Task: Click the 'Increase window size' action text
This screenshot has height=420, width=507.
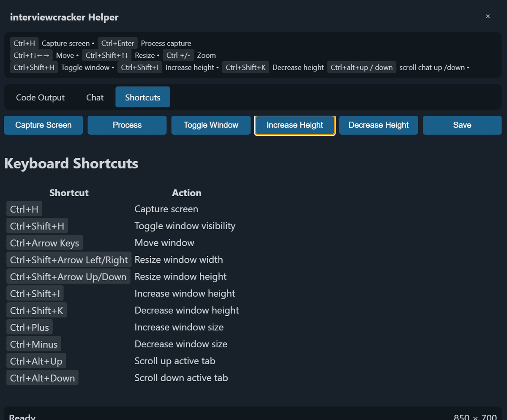Action: pos(179,327)
